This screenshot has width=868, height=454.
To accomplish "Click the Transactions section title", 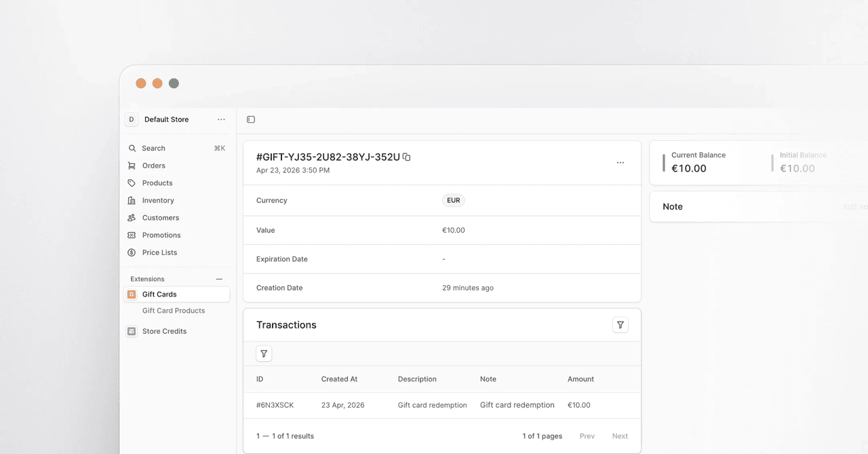I will [x=286, y=325].
